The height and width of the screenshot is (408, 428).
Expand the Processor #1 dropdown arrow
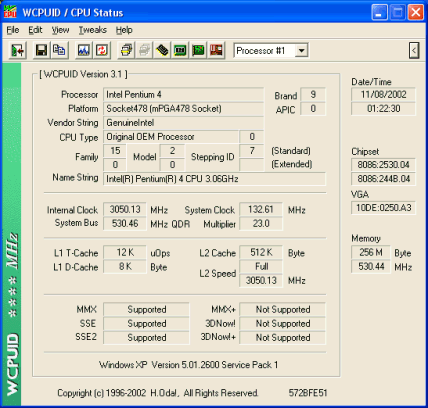point(301,51)
